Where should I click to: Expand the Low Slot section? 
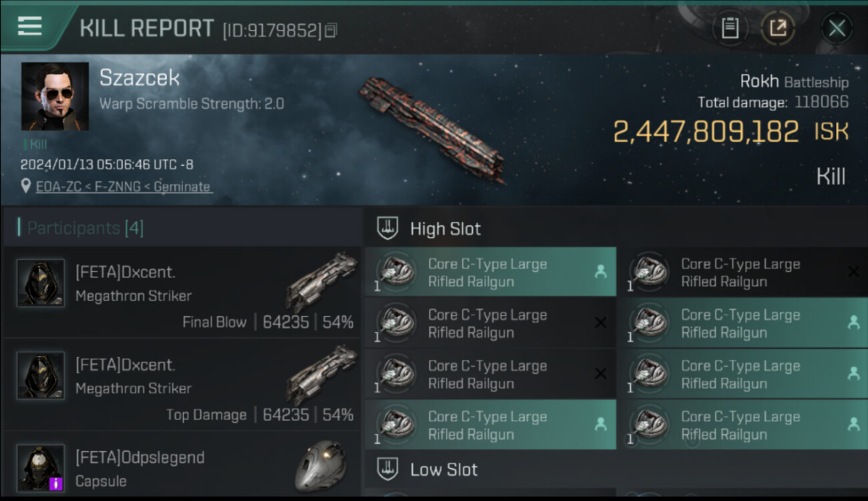point(444,469)
